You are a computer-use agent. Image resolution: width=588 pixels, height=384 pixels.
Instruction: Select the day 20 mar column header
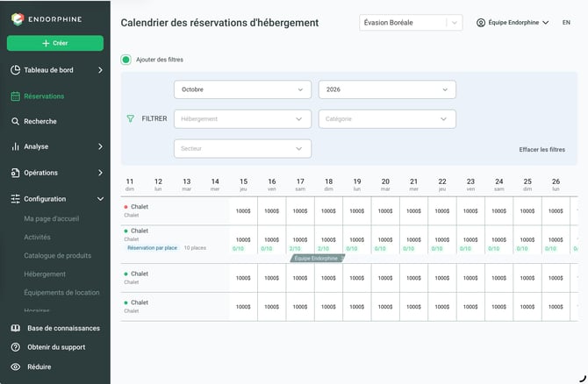(x=385, y=184)
